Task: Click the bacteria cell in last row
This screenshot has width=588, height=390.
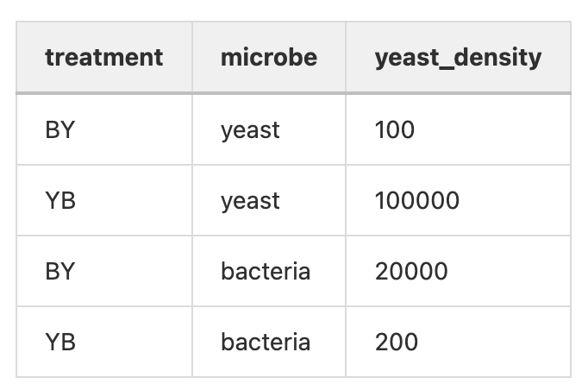Action: click(269, 342)
